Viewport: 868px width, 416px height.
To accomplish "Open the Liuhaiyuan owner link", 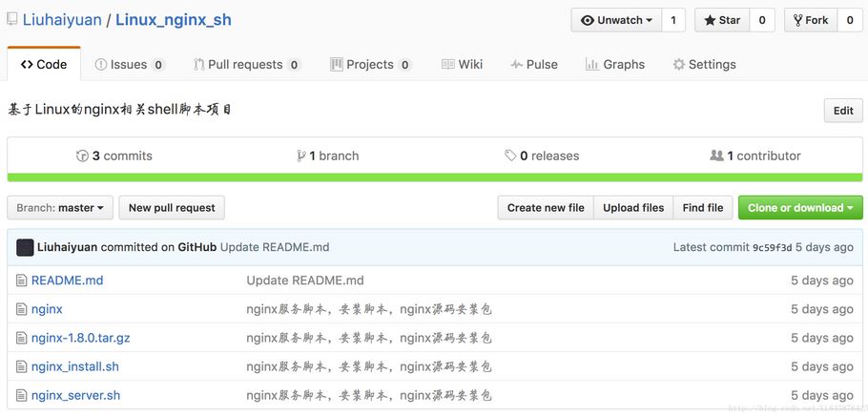I will coord(62,20).
